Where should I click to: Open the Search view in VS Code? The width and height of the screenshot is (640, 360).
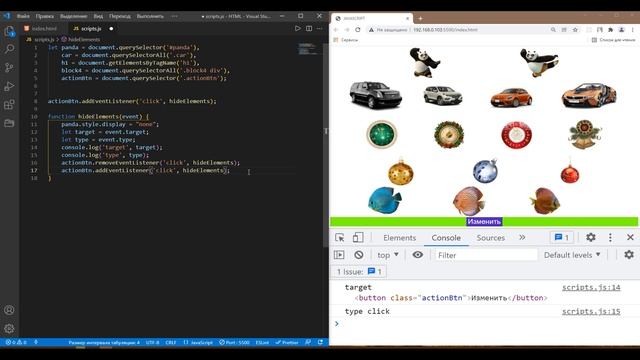click(9, 49)
